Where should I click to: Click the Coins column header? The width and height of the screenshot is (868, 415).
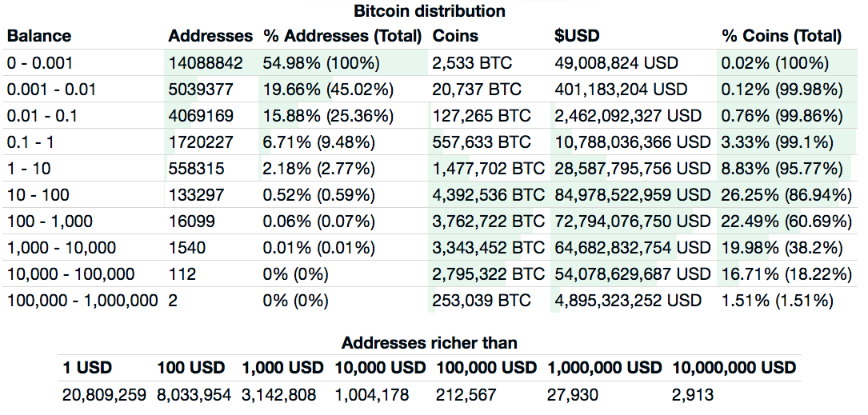coord(455,36)
